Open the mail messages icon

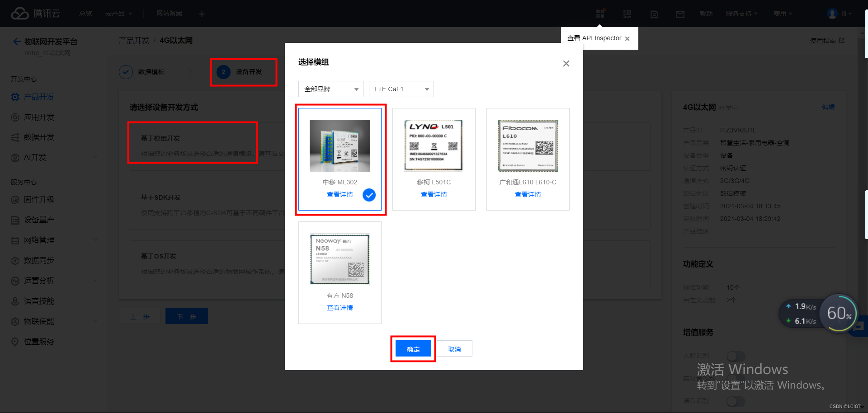pos(680,14)
